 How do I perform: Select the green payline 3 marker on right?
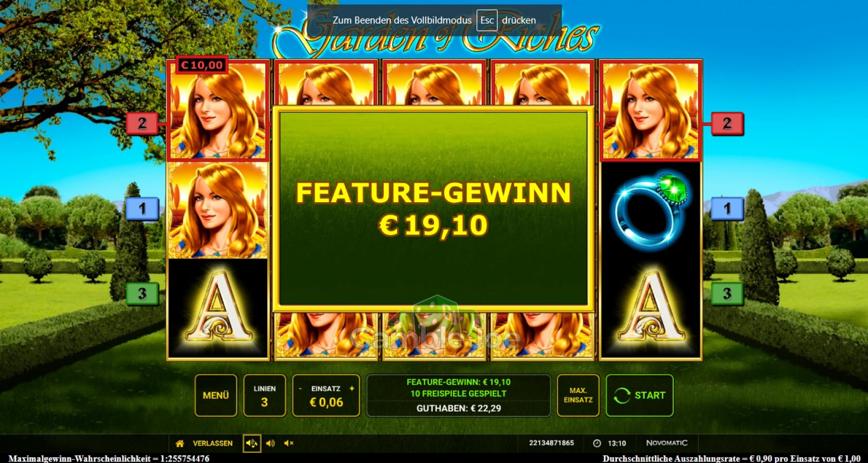(x=727, y=294)
